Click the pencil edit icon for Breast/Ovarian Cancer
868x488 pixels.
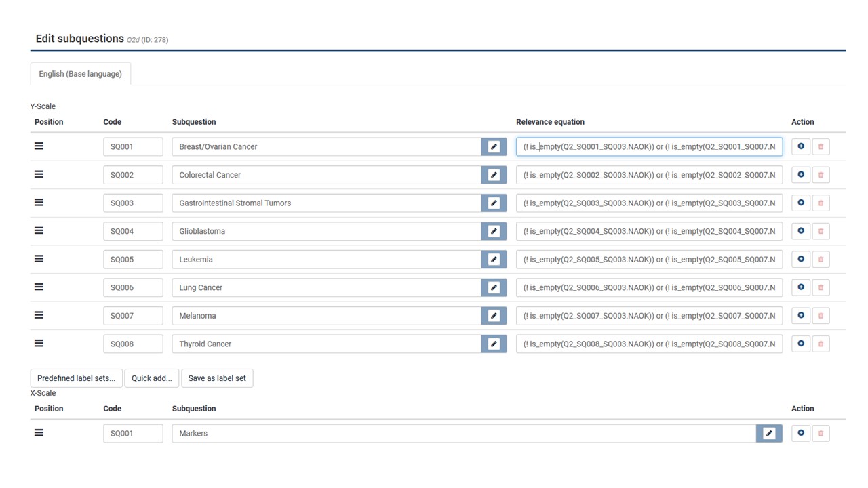pyautogui.click(x=494, y=146)
